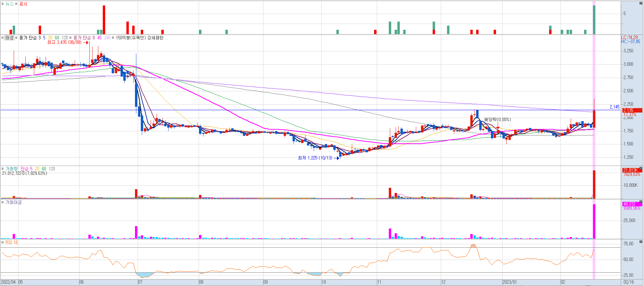Click the 10 month label on date axis
The width and height of the screenshot is (644, 286).
pyautogui.click(x=324, y=282)
